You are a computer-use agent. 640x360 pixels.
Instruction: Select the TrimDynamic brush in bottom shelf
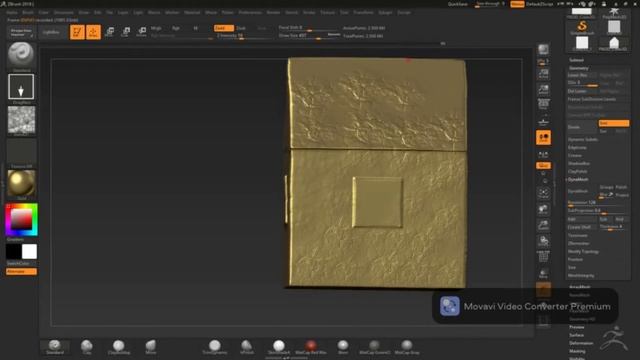click(215, 347)
